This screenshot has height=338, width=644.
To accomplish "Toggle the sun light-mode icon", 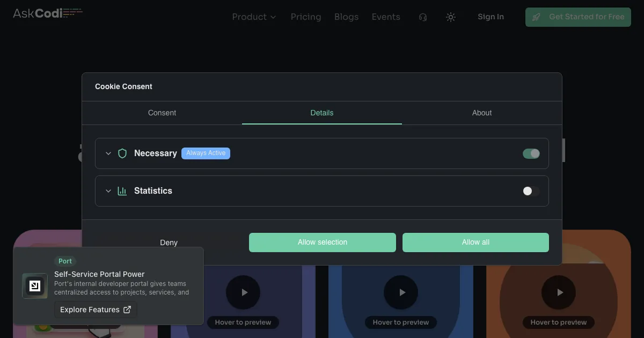I will coord(451,17).
